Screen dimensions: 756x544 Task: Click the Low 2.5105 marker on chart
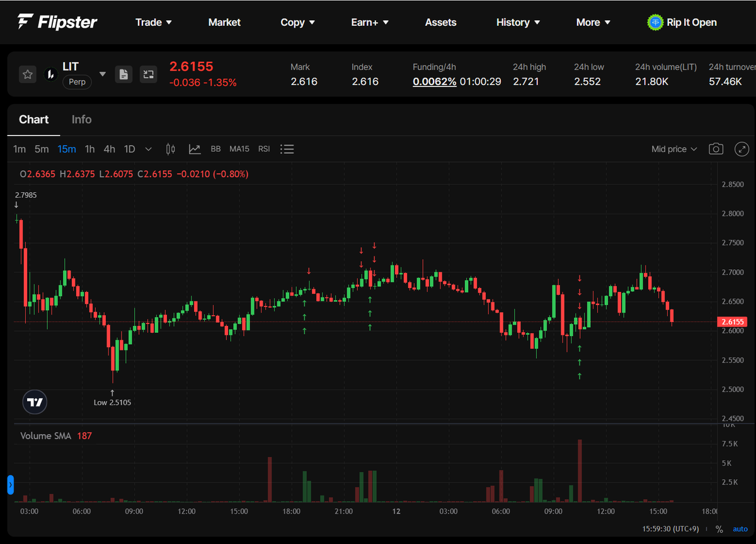(x=113, y=402)
